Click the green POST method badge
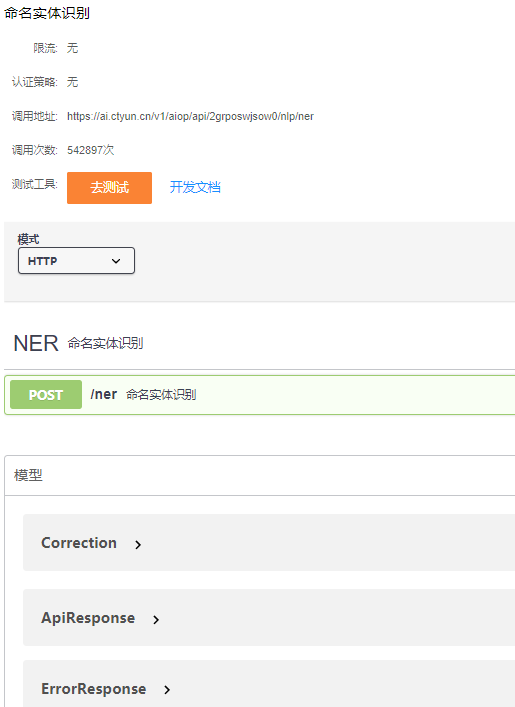 [x=46, y=395]
